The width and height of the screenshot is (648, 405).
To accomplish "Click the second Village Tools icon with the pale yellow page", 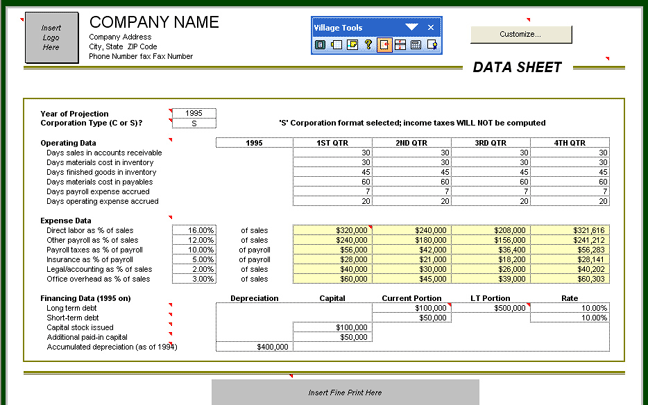I will (x=337, y=44).
